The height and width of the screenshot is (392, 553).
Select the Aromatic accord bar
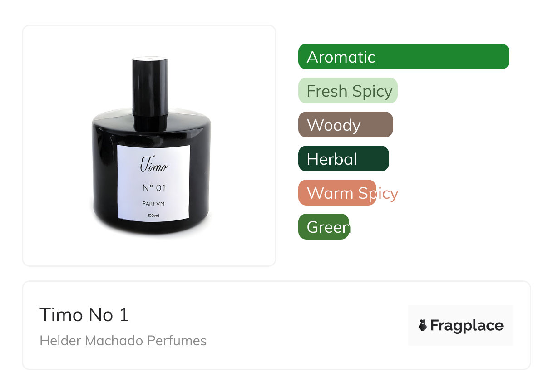404,57
